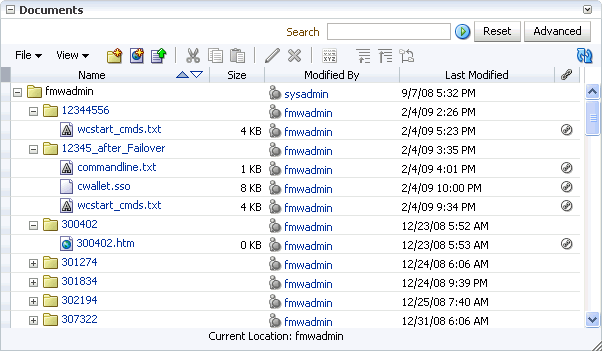Collapse the fmwadmin root folder
602x363 pixels.
pos(17,92)
